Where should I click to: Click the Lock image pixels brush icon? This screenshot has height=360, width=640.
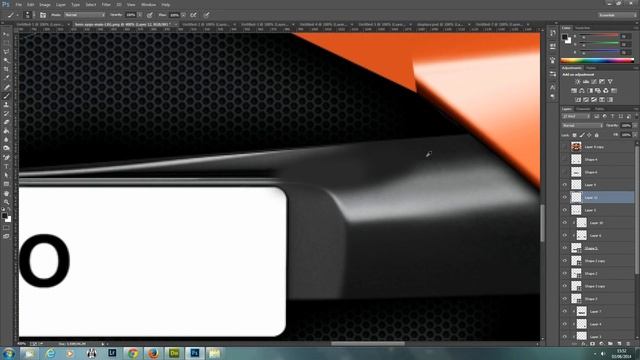point(582,135)
